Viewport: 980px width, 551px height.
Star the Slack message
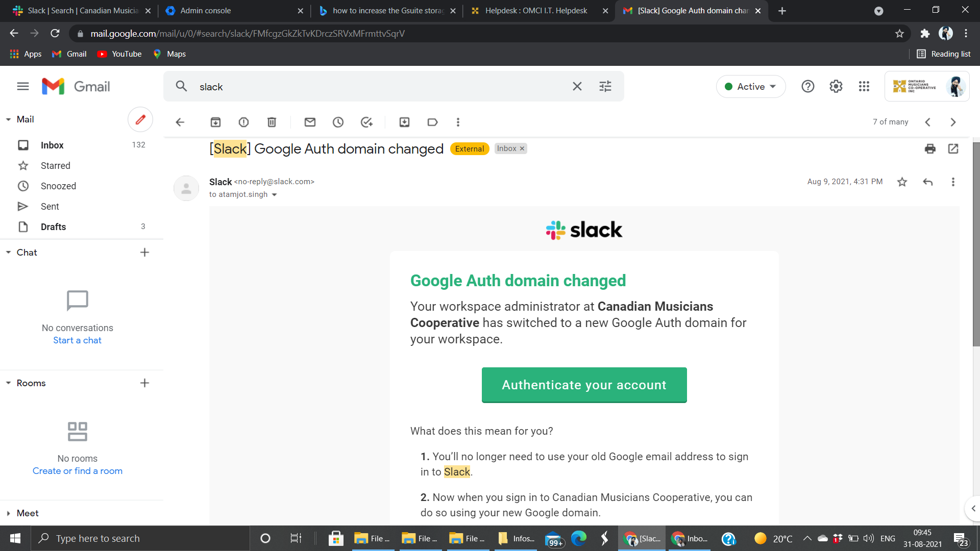(x=902, y=182)
